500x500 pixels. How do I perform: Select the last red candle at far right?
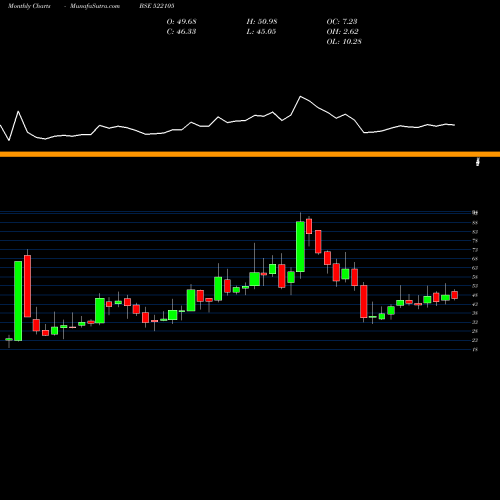(x=455, y=295)
